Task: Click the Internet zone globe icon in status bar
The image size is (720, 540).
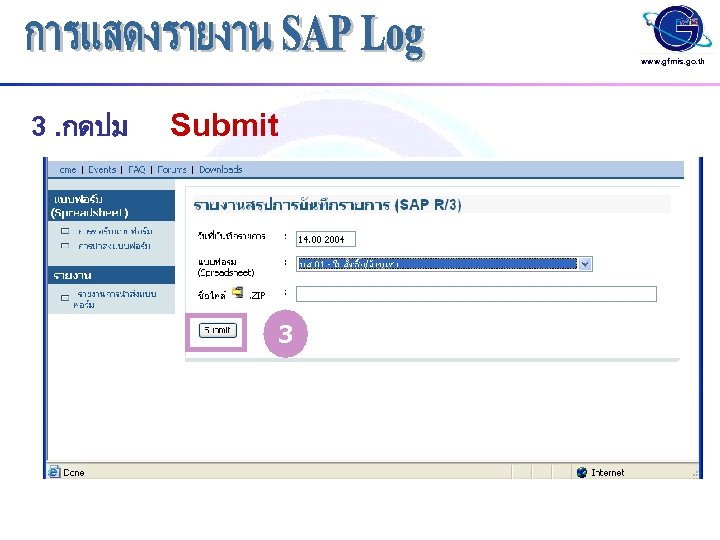Action: pos(582,472)
